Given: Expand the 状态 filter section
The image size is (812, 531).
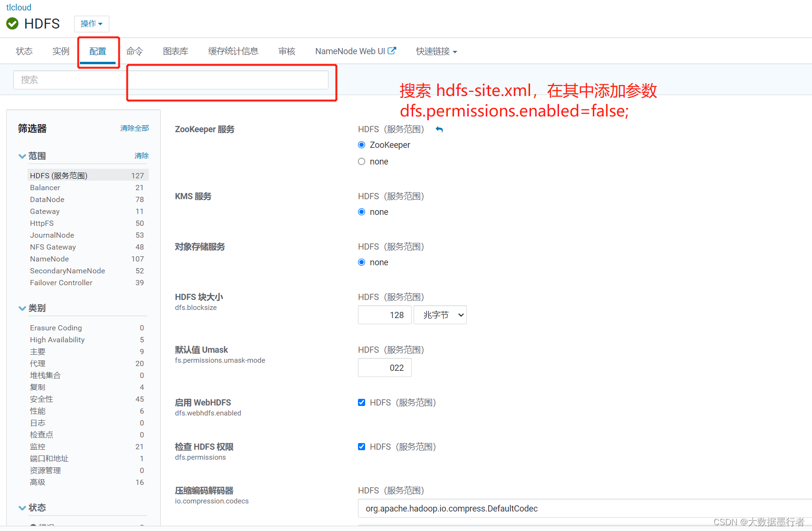Looking at the screenshot, I should pyautogui.click(x=22, y=507).
